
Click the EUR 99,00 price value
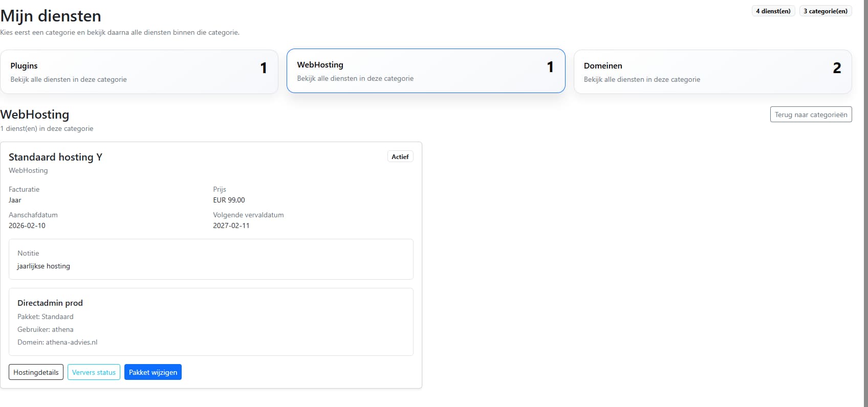pyautogui.click(x=229, y=200)
